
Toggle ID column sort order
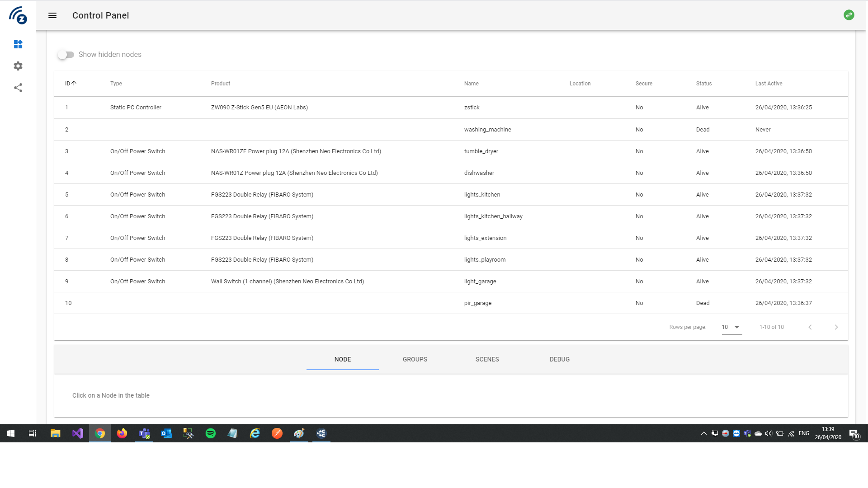[70, 83]
